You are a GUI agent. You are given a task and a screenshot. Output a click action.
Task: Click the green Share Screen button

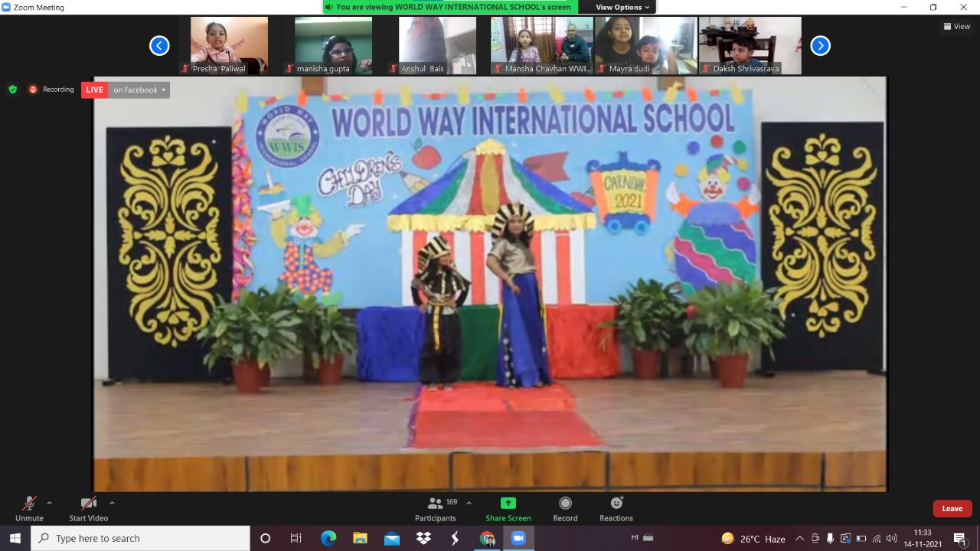[x=508, y=509]
